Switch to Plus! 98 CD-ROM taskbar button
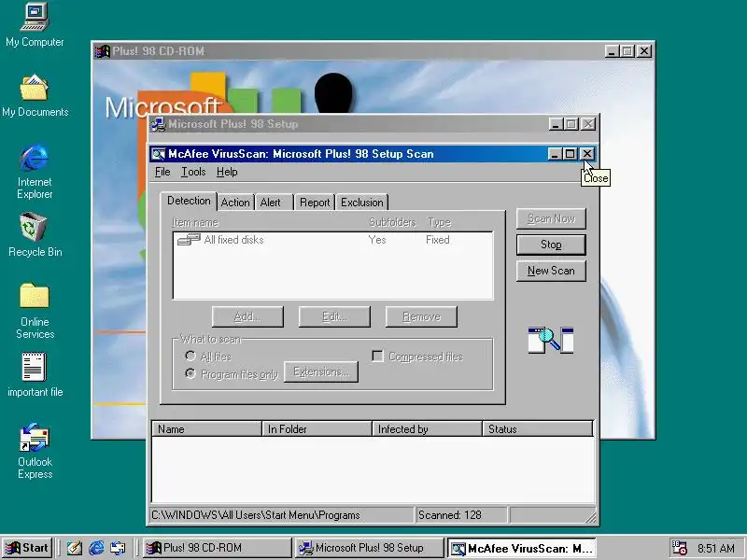This screenshot has height=560, width=747. pos(218,548)
